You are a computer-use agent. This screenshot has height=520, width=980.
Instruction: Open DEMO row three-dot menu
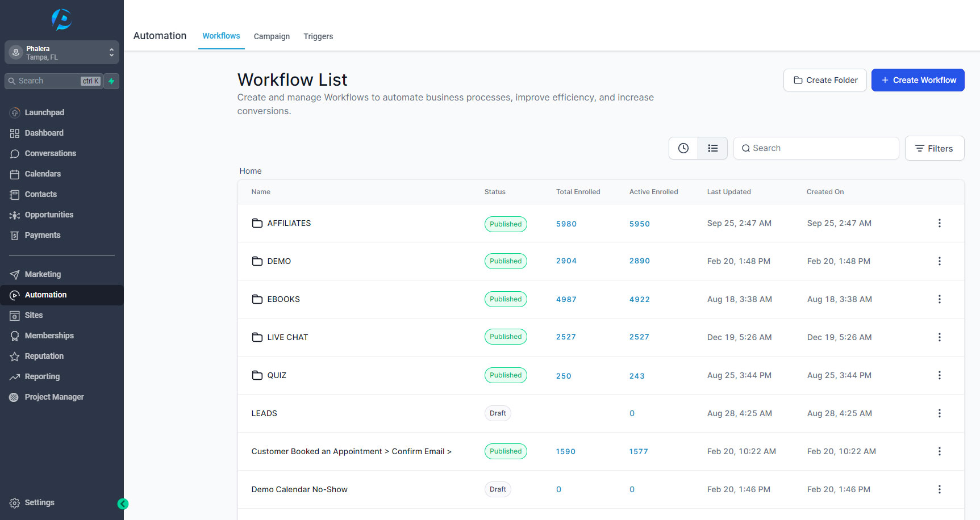click(x=939, y=261)
